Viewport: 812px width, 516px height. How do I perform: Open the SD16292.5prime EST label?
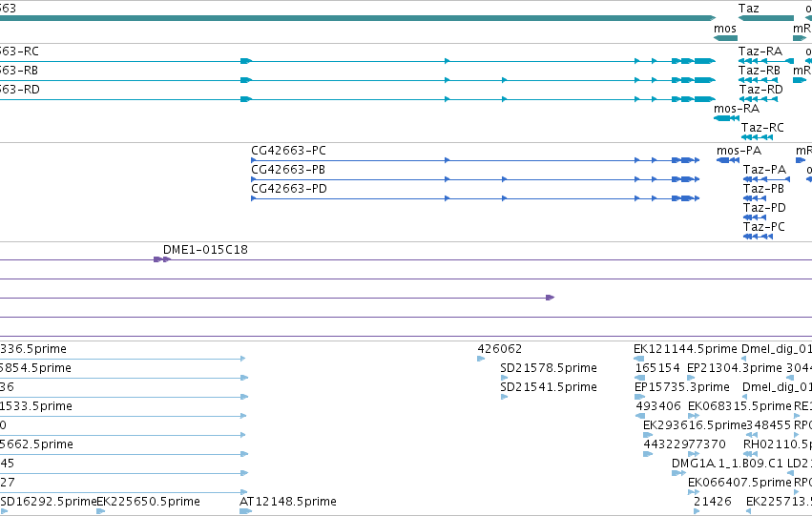[x=49, y=502]
